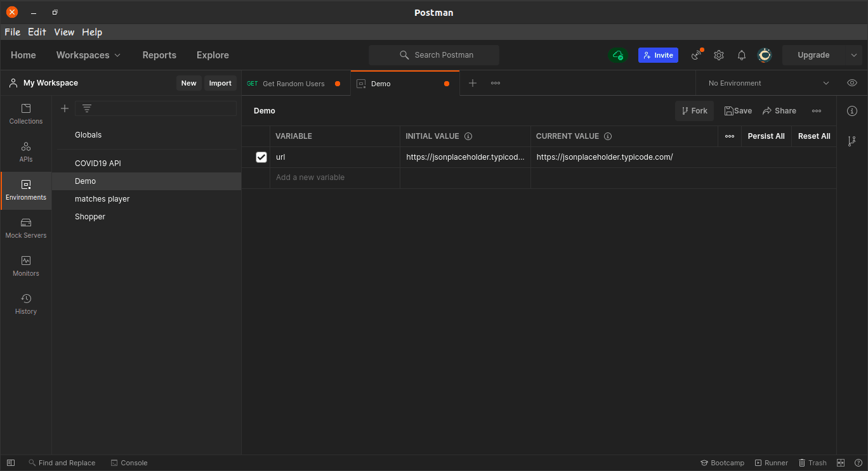
Task: Uncheck the url variable checkbox
Action: coord(261,157)
